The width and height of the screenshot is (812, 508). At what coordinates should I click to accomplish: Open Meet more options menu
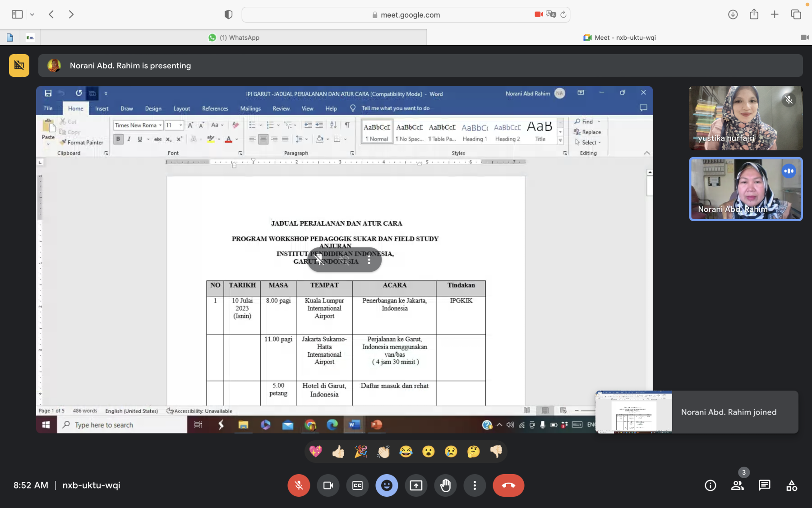(475, 485)
